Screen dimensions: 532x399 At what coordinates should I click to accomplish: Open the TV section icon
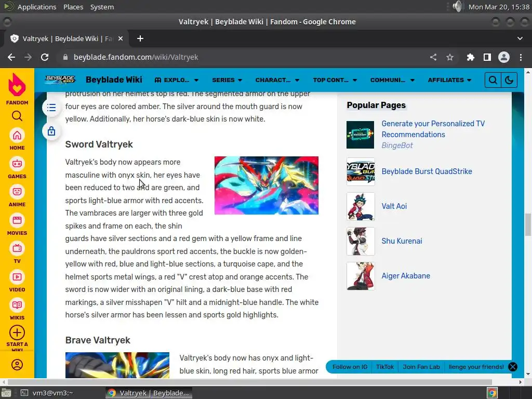pyautogui.click(x=17, y=249)
